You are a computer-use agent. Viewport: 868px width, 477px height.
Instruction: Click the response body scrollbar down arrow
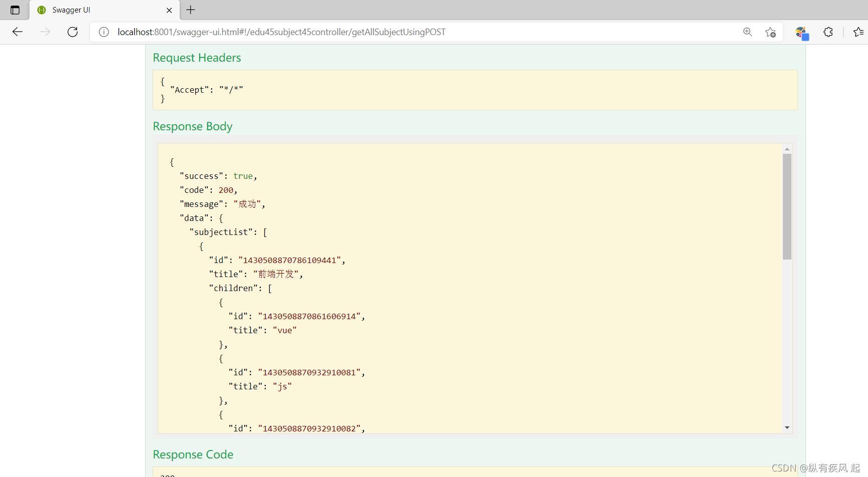pyautogui.click(x=787, y=427)
